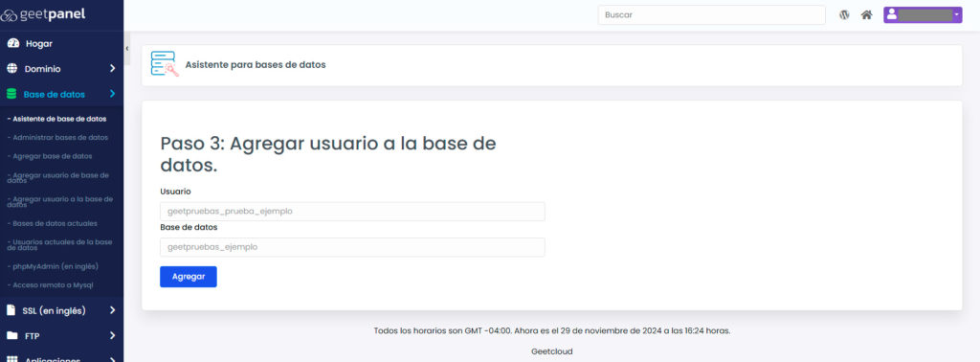
Task: Open Agregar base de datos
Action: click(x=50, y=156)
